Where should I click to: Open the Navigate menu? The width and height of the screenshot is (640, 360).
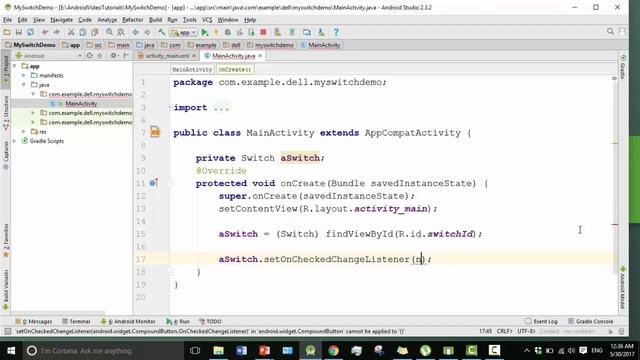[x=61, y=20]
